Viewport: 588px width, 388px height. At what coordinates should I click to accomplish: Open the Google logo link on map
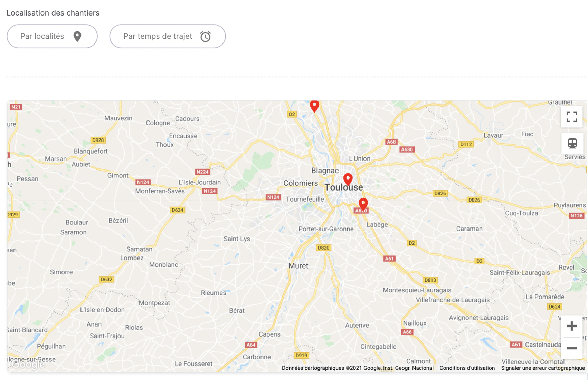[28, 364]
